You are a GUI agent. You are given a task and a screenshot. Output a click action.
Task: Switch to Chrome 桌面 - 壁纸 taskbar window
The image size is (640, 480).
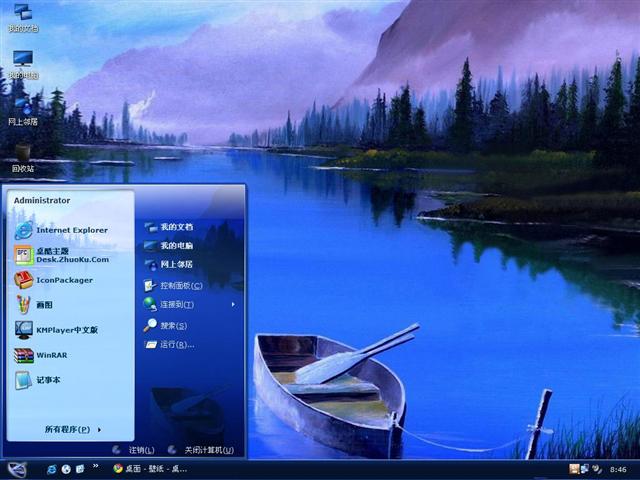coord(150,469)
